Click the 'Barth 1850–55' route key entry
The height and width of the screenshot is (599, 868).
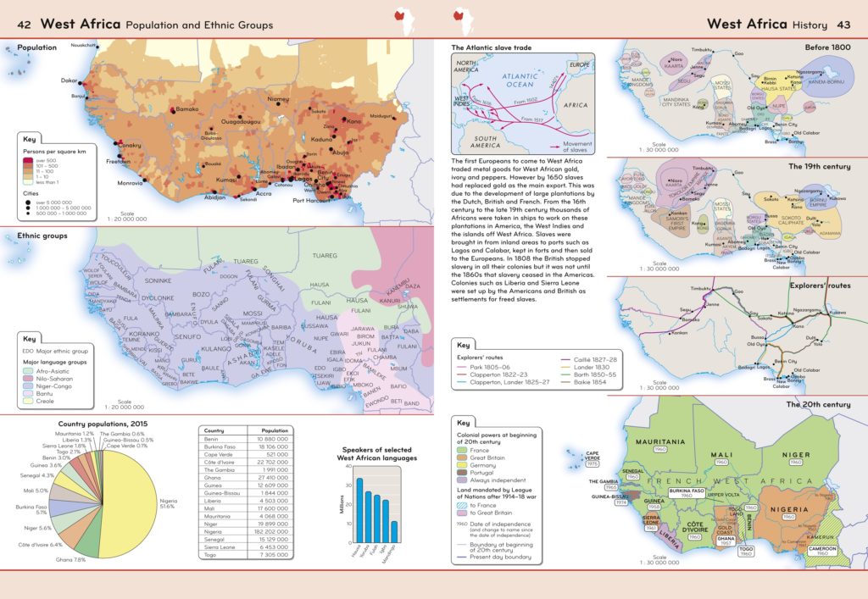pyautogui.click(x=588, y=374)
